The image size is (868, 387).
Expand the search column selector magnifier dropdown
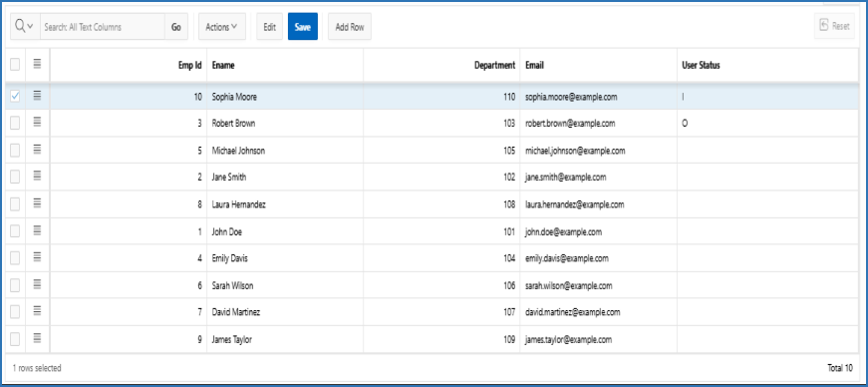(x=25, y=27)
